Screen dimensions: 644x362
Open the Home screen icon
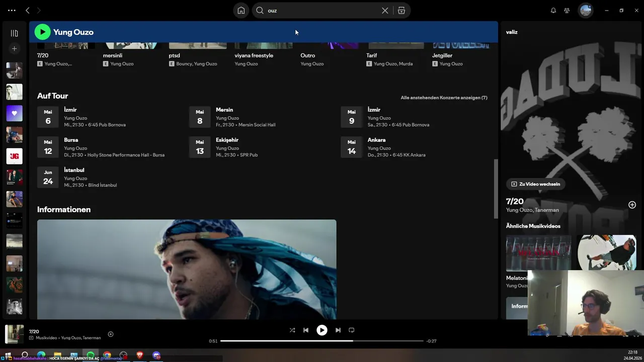coord(241,10)
